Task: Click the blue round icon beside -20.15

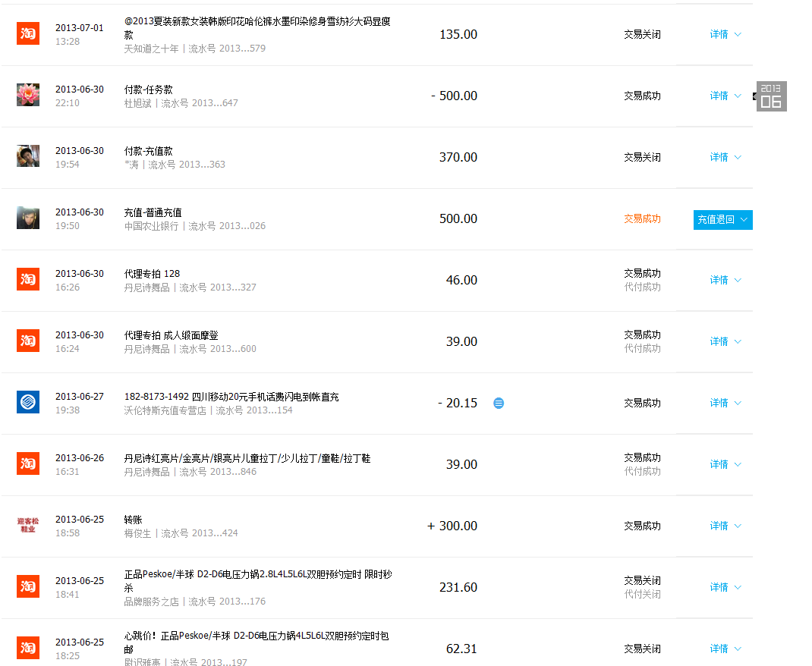Action: (499, 403)
